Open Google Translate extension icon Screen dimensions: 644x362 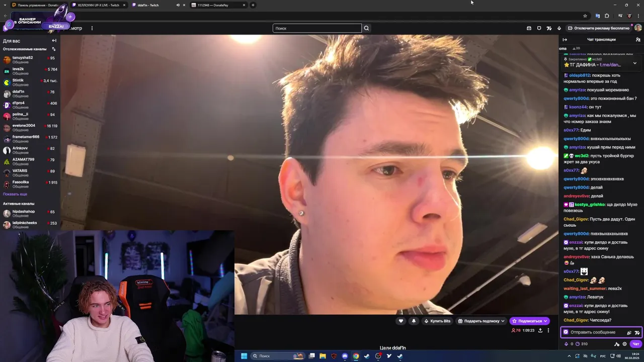pos(597,16)
